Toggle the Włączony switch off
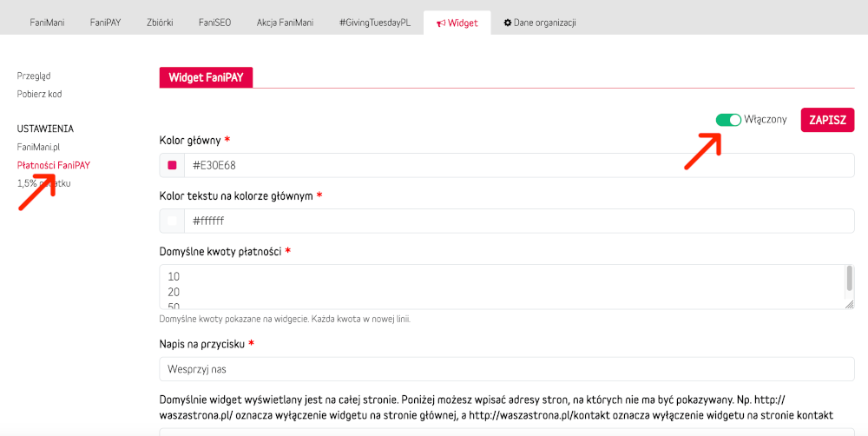Image resolution: width=868 pixels, height=436 pixels. (728, 120)
